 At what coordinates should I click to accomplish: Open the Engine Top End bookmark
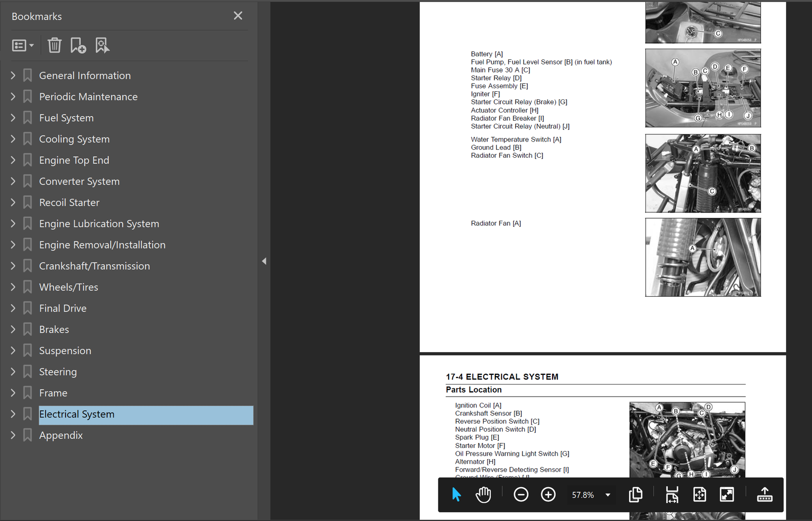74,160
